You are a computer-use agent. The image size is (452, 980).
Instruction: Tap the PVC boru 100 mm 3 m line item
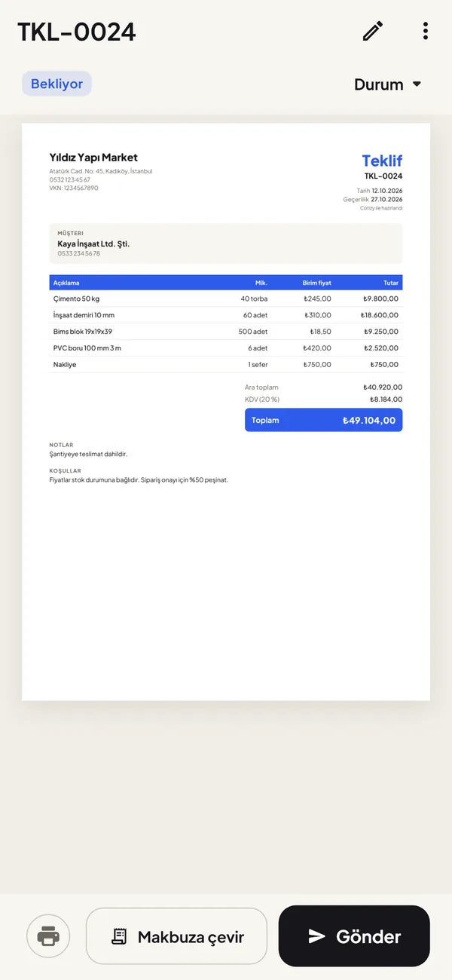click(87, 348)
